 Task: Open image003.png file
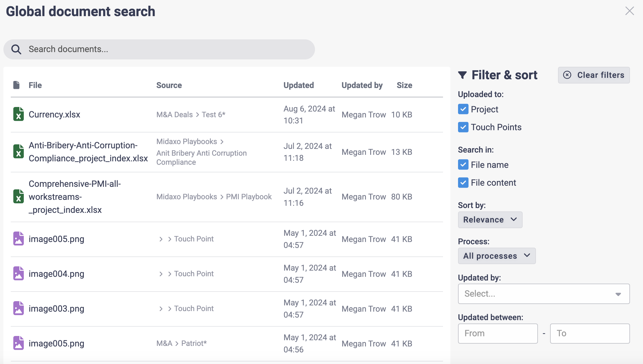56,309
